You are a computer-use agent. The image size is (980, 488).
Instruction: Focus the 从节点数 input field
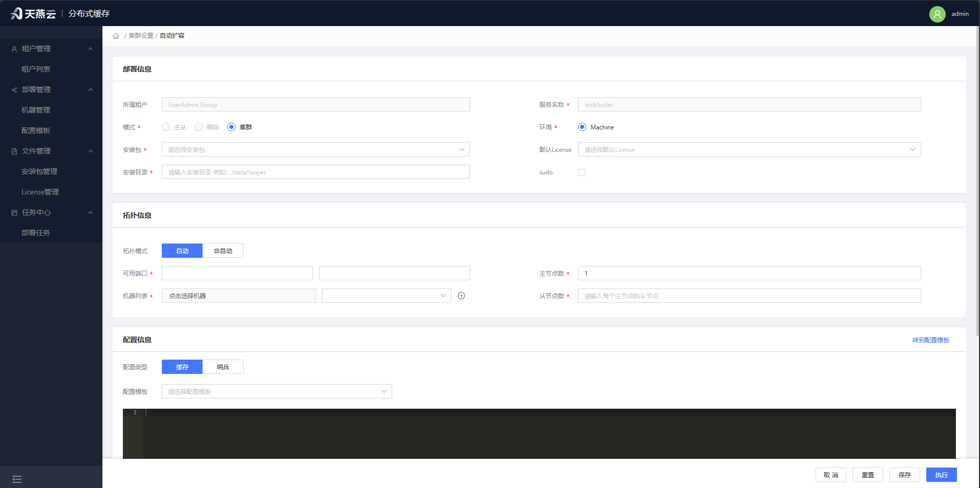tap(750, 296)
